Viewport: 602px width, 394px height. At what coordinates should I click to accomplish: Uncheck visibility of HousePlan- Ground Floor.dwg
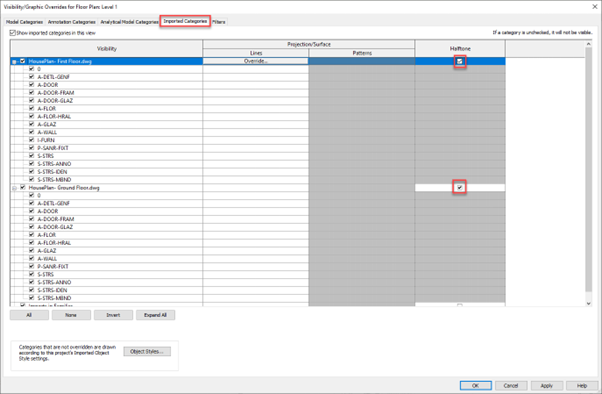23,187
